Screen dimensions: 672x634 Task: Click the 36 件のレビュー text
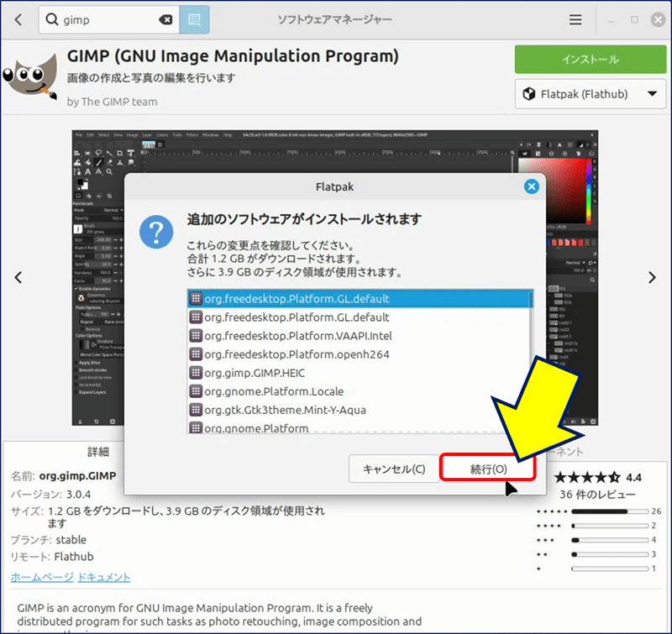click(x=597, y=495)
